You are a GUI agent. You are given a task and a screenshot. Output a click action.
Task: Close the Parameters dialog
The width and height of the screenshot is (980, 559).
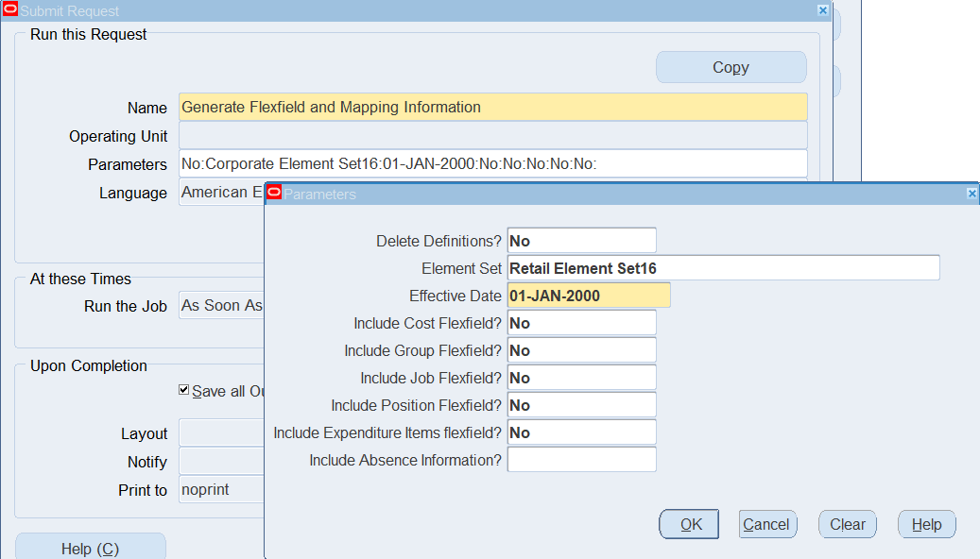[x=971, y=194]
